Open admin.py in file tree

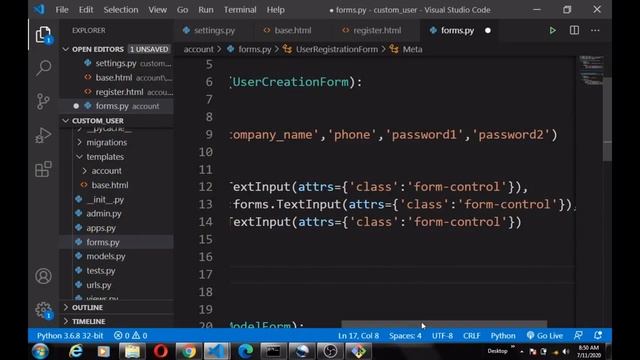pyautogui.click(x=104, y=213)
